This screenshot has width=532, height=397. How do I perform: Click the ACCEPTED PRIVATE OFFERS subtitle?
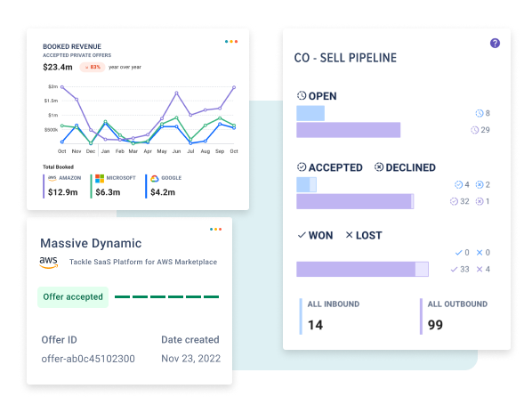point(77,55)
